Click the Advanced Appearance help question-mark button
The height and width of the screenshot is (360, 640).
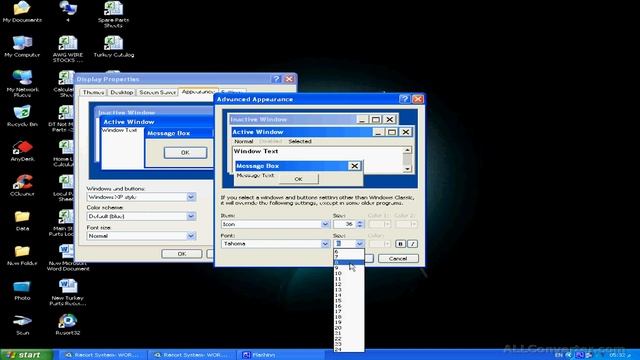click(x=404, y=99)
